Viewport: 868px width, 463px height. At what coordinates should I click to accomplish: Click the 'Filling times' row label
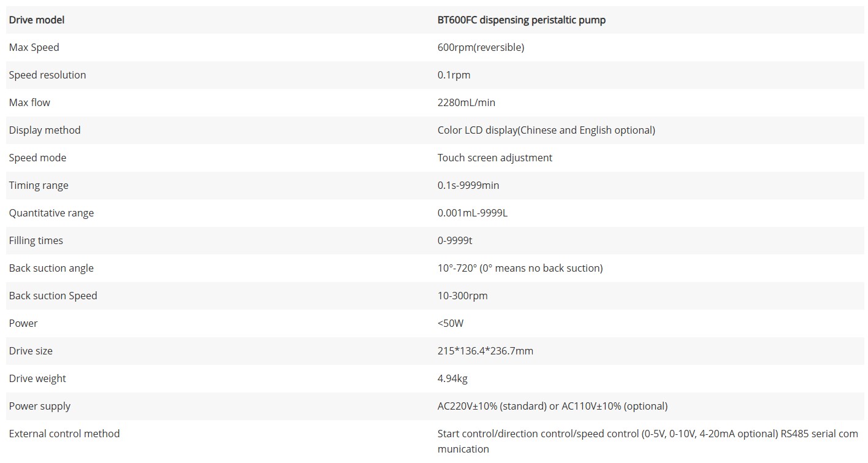[x=36, y=241]
